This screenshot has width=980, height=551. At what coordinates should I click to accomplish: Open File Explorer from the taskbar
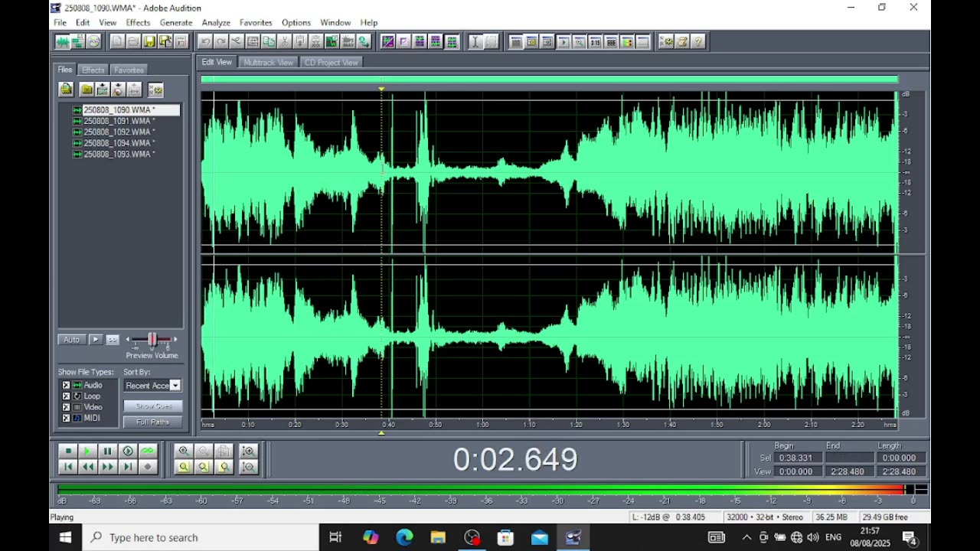[x=438, y=537]
